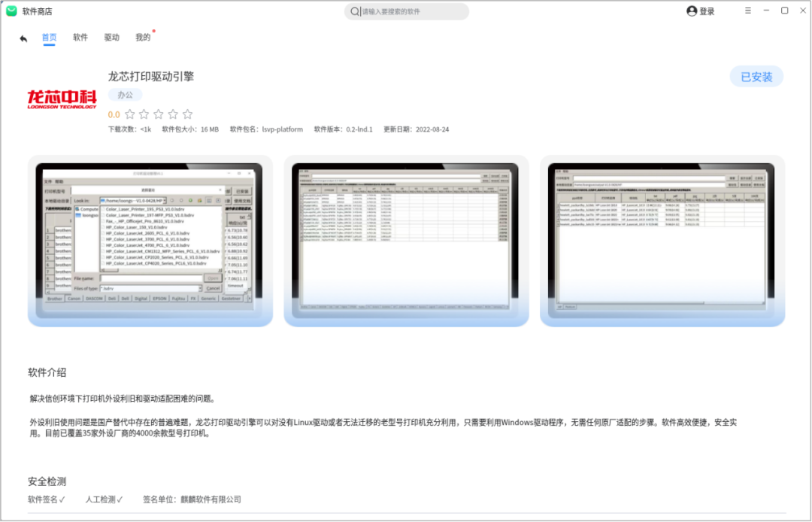Minimize the software store window
The height and width of the screenshot is (522, 812).
coord(766,11)
